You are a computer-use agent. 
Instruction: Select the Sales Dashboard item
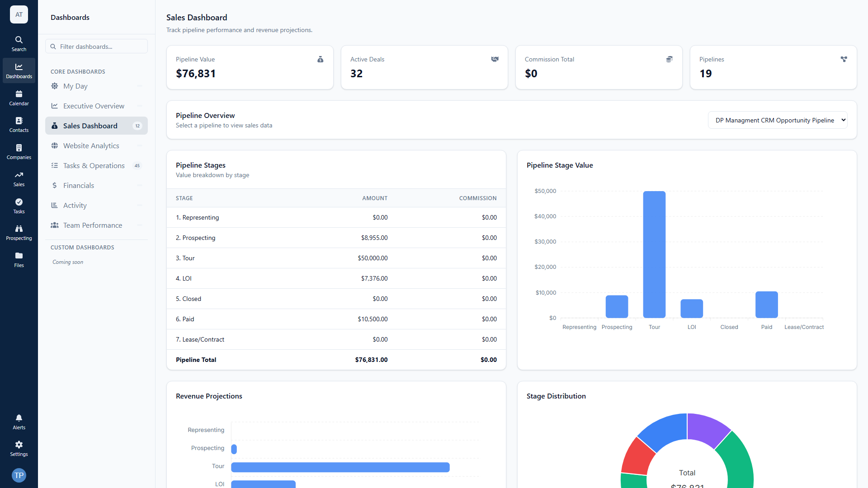pyautogui.click(x=96, y=126)
